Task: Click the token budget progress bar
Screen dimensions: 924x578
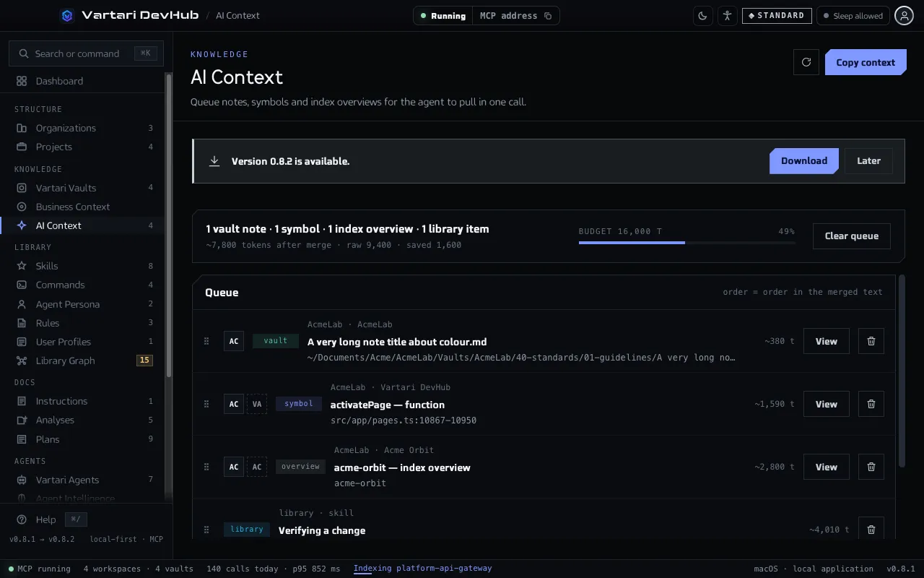Action: [x=687, y=243]
